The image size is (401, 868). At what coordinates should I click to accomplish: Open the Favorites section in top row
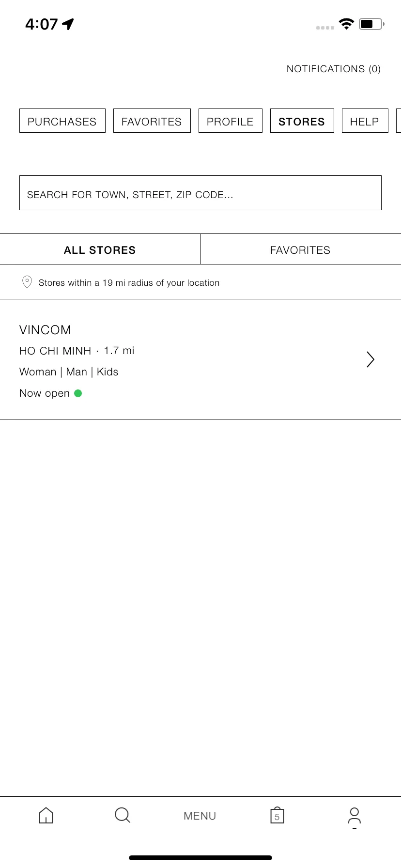pyautogui.click(x=152, y=121)
